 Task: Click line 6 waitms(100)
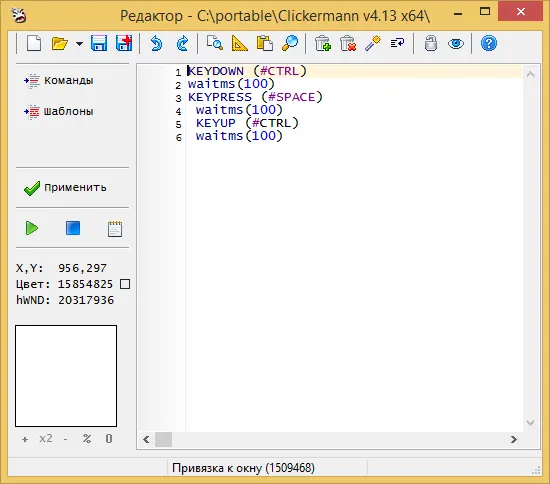(239, 136)
